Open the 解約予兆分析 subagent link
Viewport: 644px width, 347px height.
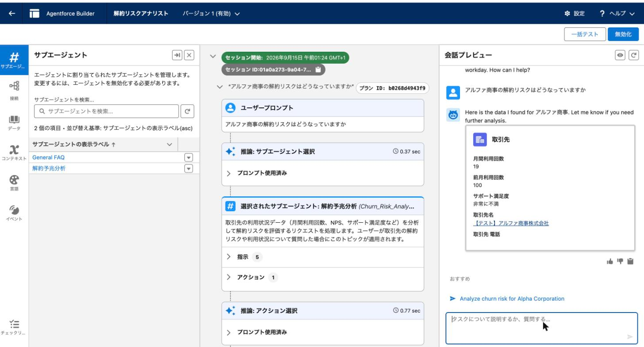click(49, 168)
